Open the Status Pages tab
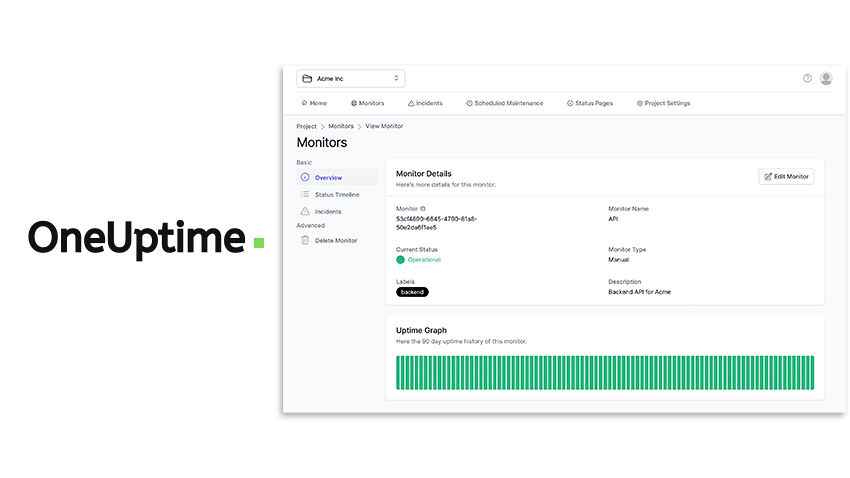This screenshot has height=478, width=850. pyautogui.click(x=590, y=103)
